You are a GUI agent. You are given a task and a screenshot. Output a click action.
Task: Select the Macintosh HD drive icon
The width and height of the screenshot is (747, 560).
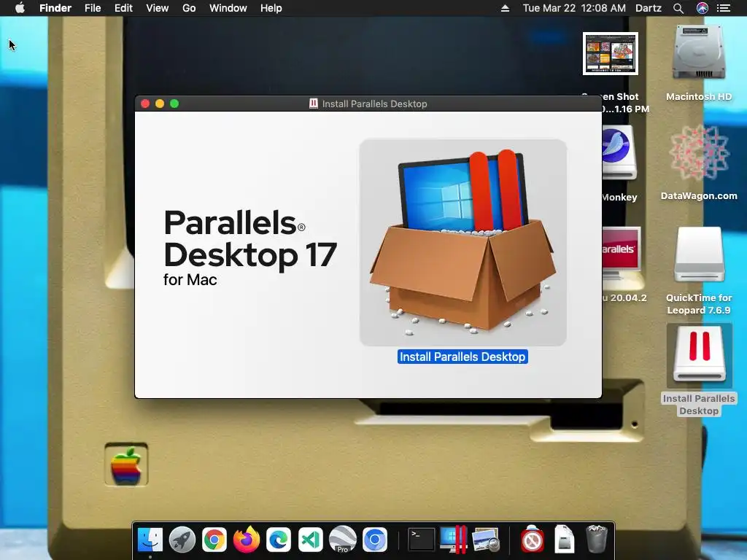[699, 53]
